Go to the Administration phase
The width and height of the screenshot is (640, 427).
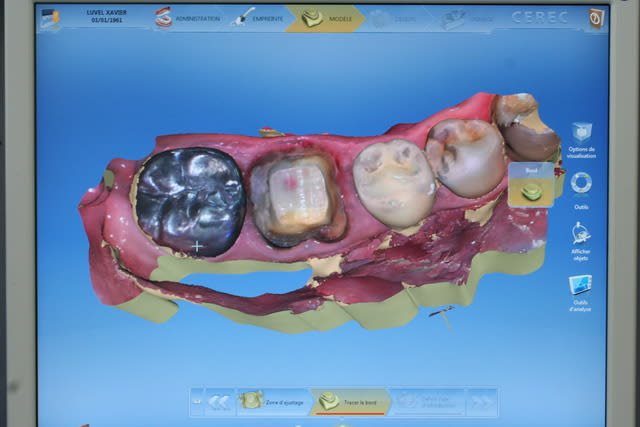[189, 18]
